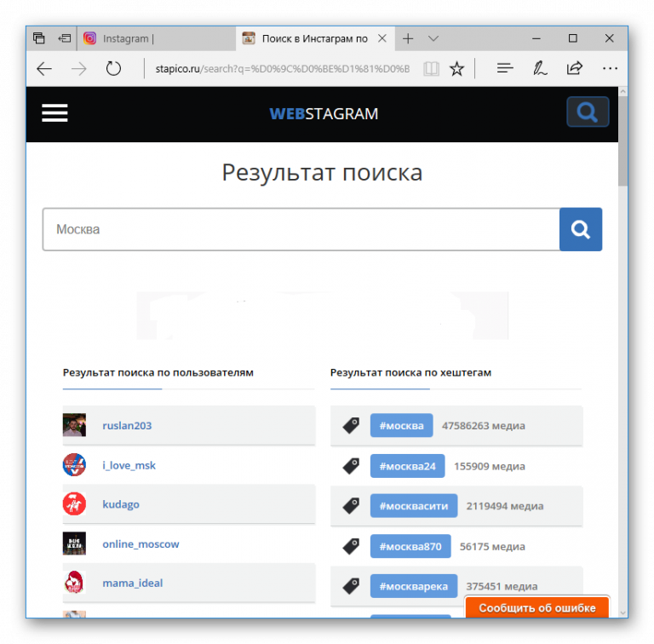Open hashtag #москвасити

point(413,506)
